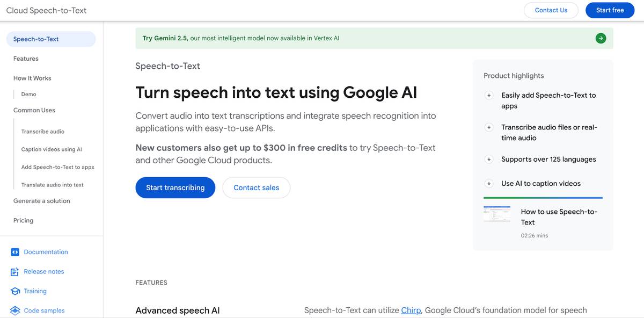The image size is (644, 318).
Task: Click the Training graduation cap icon
Action: click(x=15, y=291)
